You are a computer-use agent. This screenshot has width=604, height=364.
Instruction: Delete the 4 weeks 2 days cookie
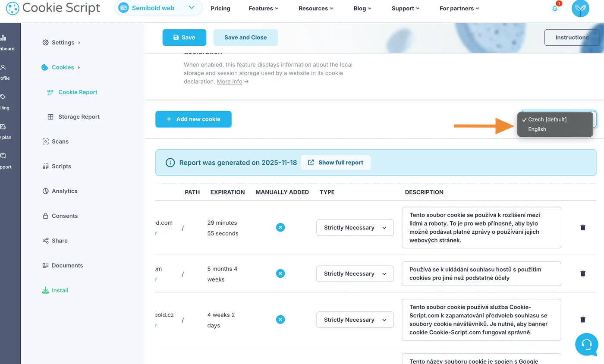pyautogui.click(x=583, y=320)
